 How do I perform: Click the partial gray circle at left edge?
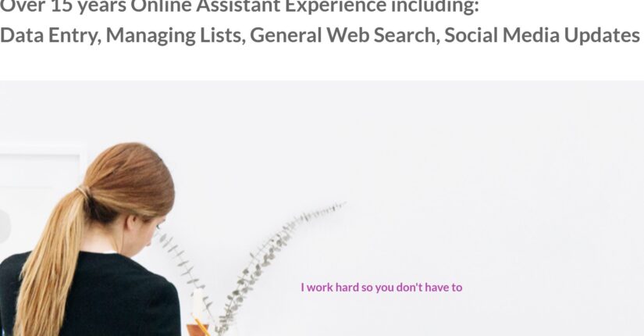[x=5, y=226]
